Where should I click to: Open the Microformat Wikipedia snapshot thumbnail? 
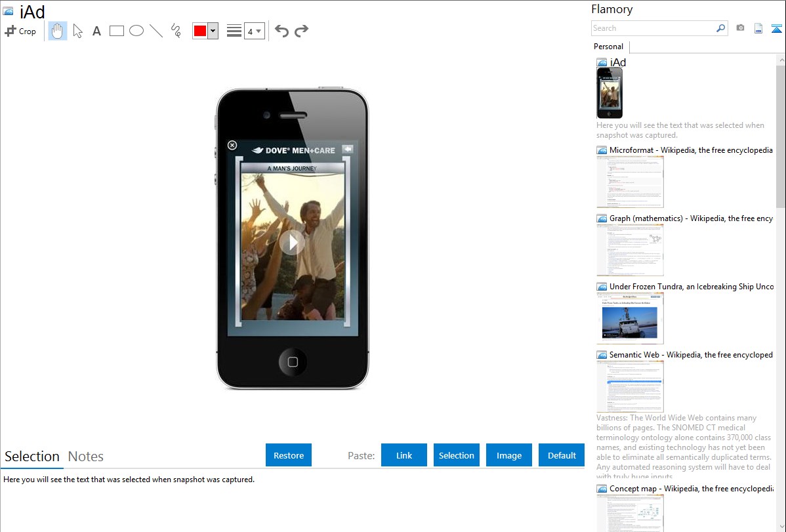point(630,182)
